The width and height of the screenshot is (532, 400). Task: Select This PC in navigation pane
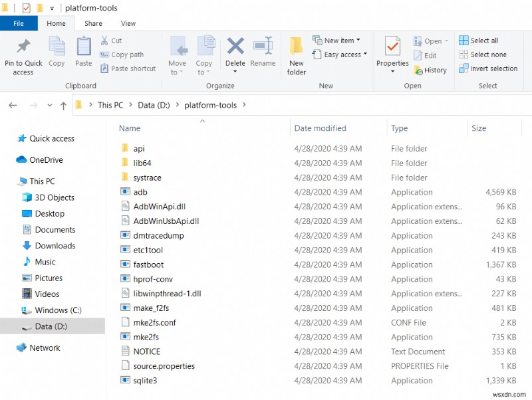click(37, 181)
